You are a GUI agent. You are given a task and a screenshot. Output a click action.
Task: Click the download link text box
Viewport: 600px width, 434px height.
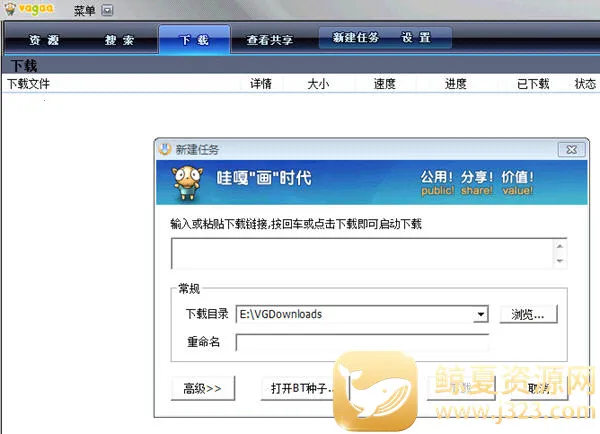click(x=362, y=253)
